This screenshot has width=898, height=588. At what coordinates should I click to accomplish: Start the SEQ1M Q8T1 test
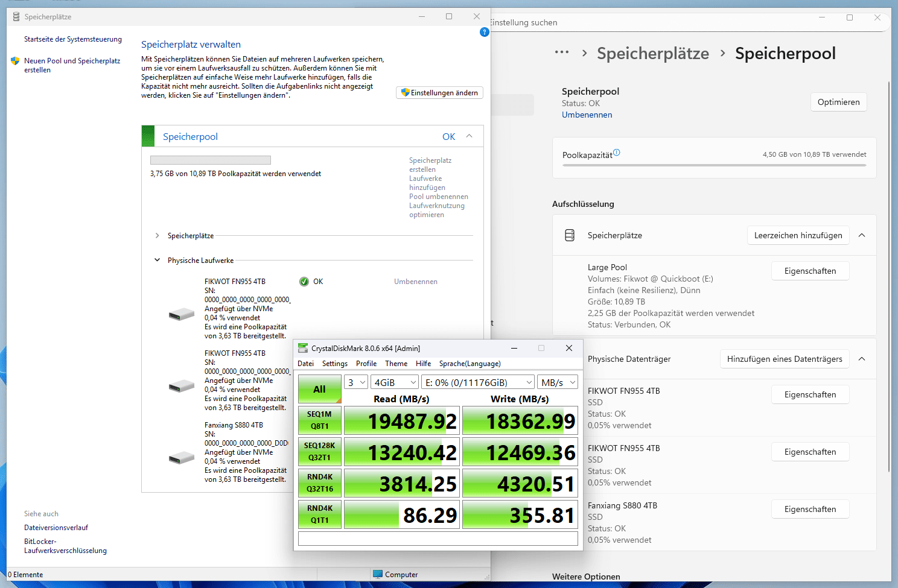[320, 420]
